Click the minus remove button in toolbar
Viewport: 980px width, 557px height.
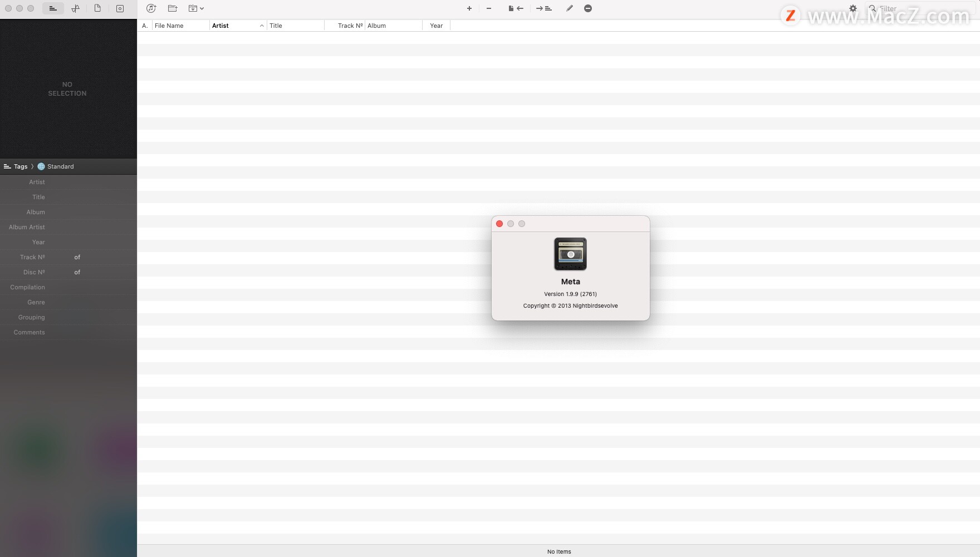pyautogui.click(x=489, y=8)
